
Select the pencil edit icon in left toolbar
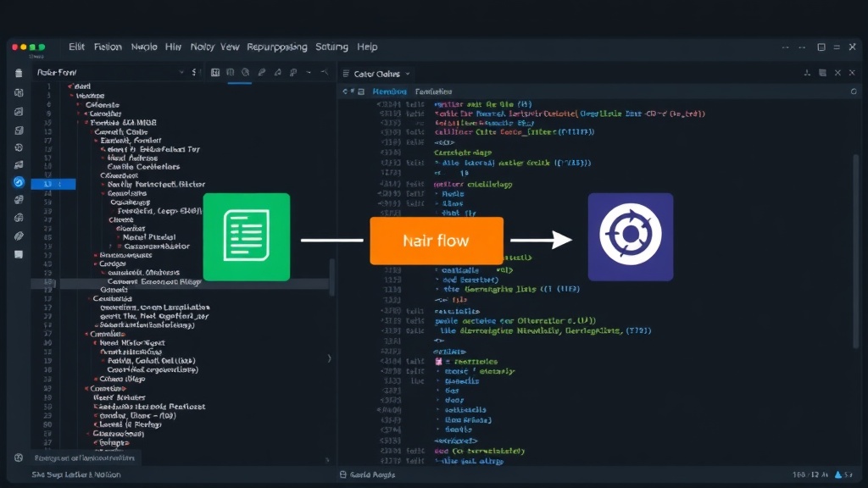coord(262,73)
